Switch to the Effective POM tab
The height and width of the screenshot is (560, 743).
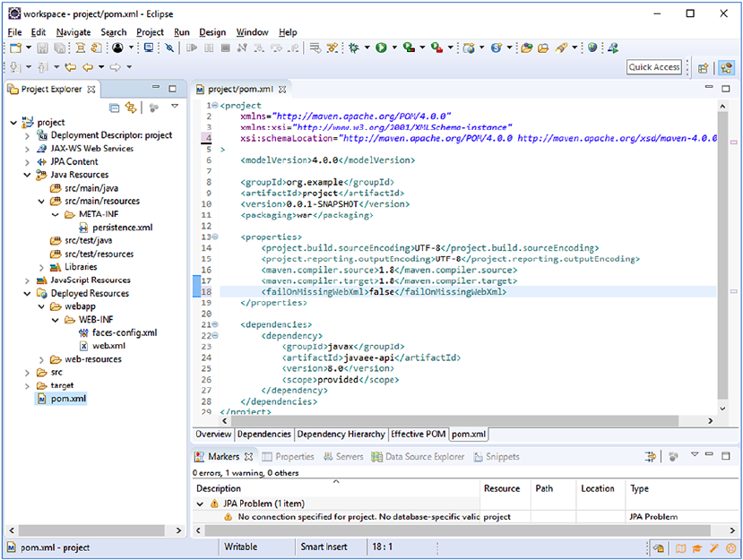pyautogui.click(x=418, y=435)
